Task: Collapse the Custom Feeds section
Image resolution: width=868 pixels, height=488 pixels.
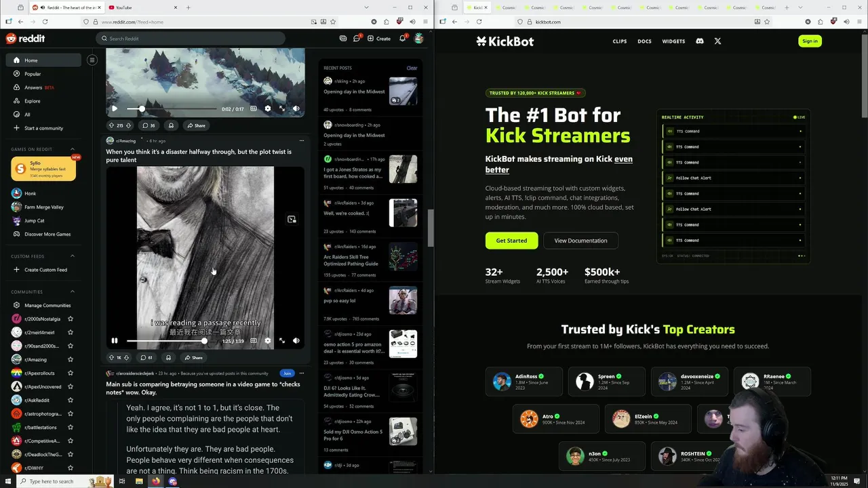Action: (73, 256)
